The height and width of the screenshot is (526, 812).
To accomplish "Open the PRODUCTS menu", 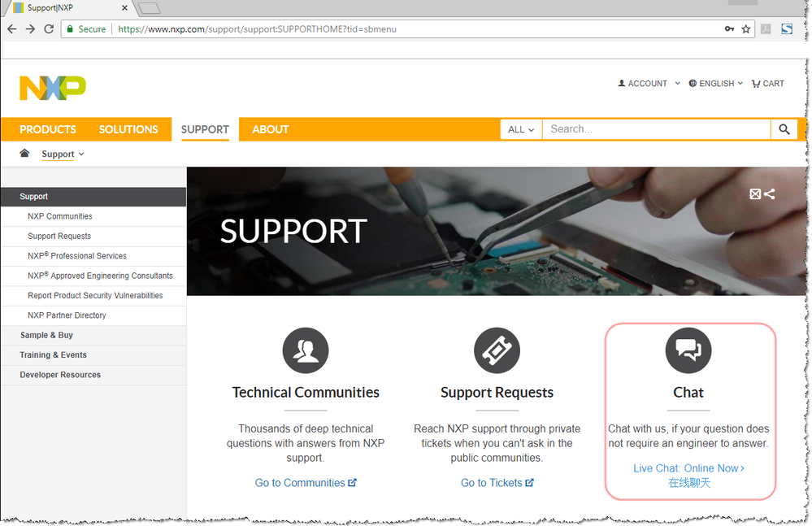I will click(x=48, y=129).
